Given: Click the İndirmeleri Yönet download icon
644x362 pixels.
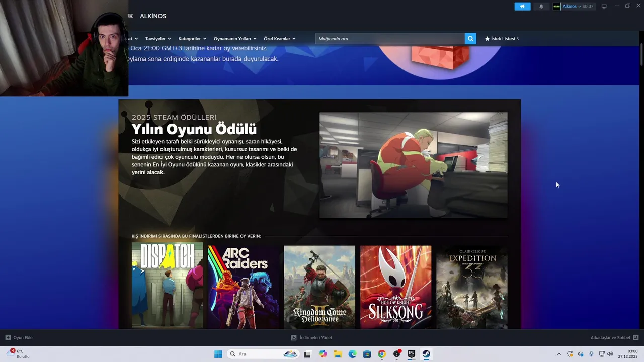Looking at the screenshot, I should pos(294,337).
